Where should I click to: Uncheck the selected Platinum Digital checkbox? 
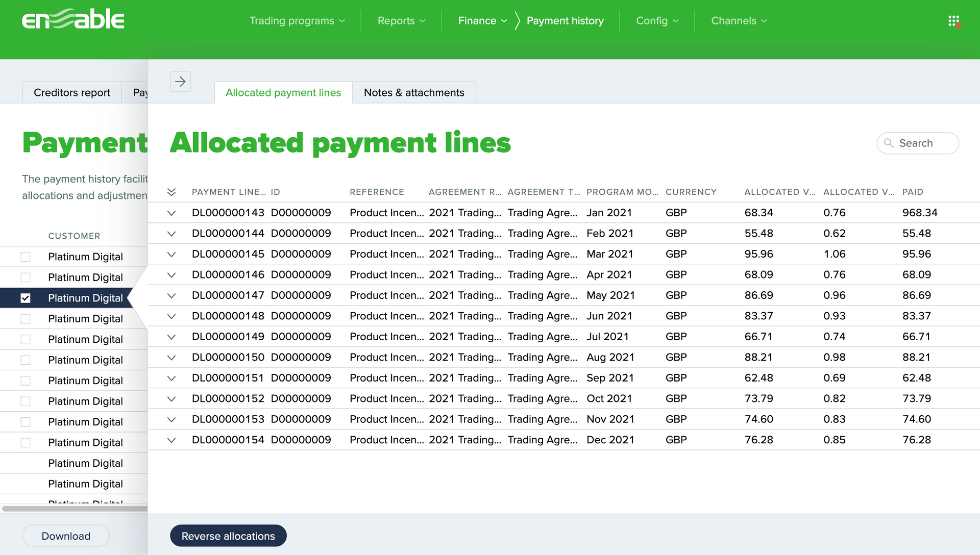(x=26, y=298)
